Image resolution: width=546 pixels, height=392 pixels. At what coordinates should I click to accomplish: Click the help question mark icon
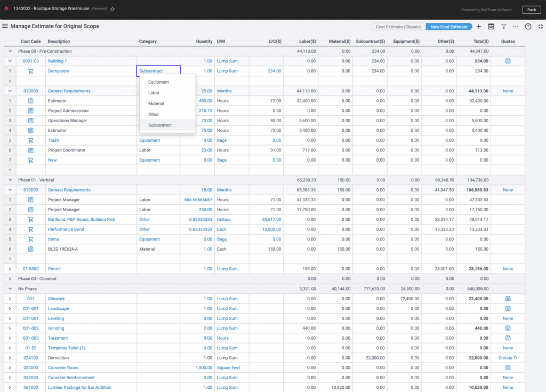(528, 26)
